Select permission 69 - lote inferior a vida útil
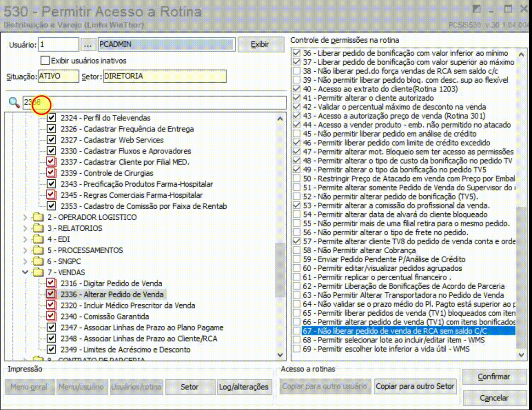This screenshot has height=410, width=532. [x=386, y=349]
